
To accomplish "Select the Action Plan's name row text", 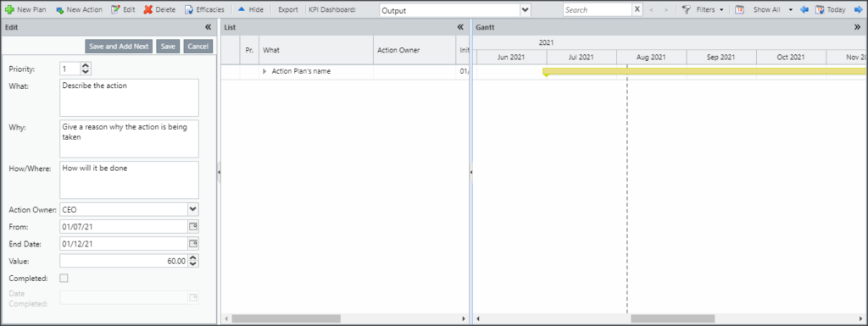I will (301, 71).
